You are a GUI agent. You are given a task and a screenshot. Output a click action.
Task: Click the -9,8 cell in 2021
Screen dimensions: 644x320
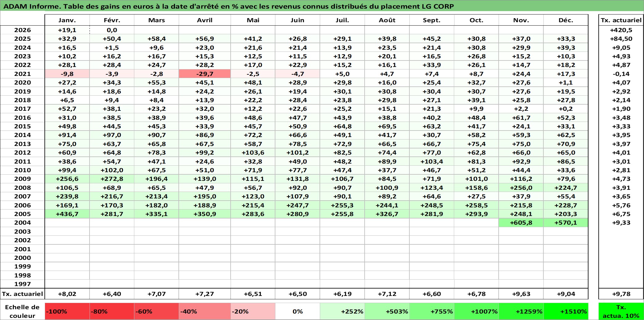pos(67,74)
